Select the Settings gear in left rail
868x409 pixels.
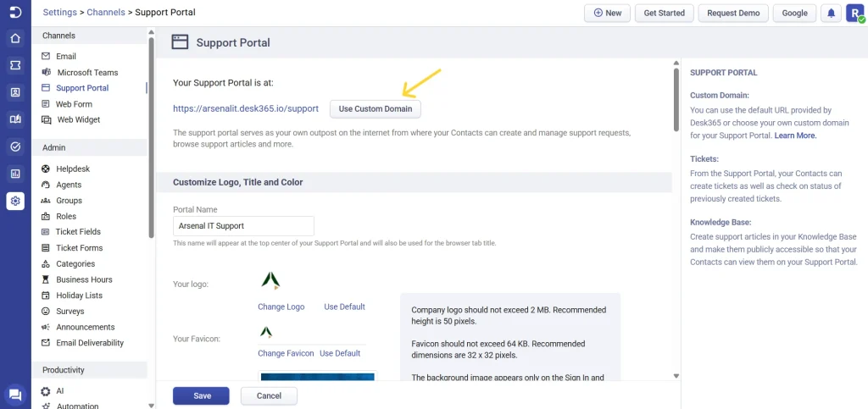tap(15, 201)
